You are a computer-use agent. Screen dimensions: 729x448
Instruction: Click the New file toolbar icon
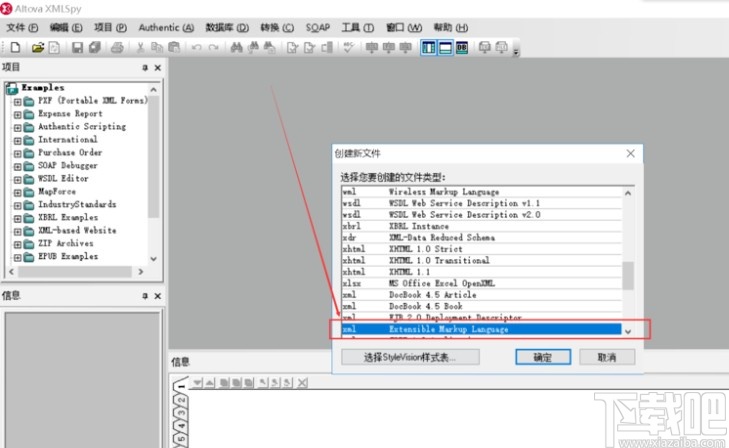(15, 47)
